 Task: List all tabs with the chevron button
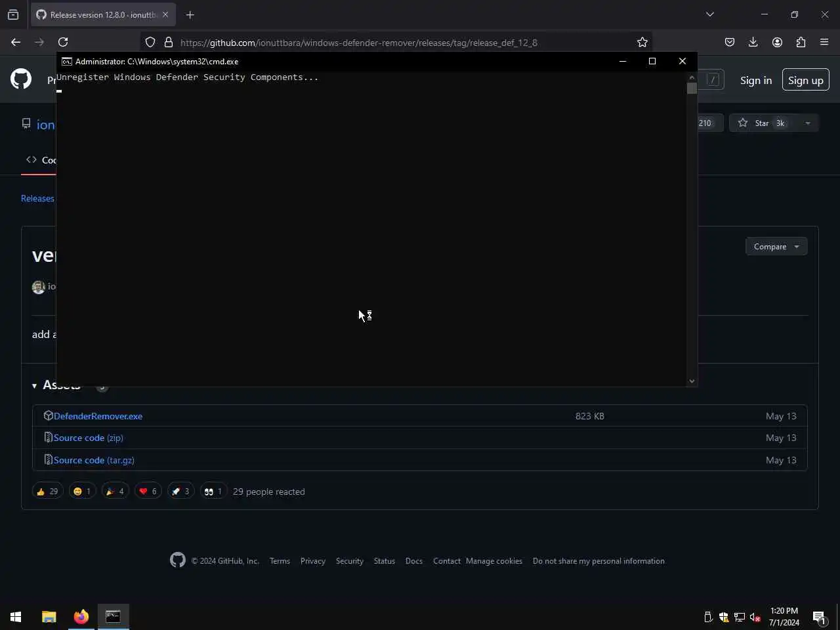709,14
